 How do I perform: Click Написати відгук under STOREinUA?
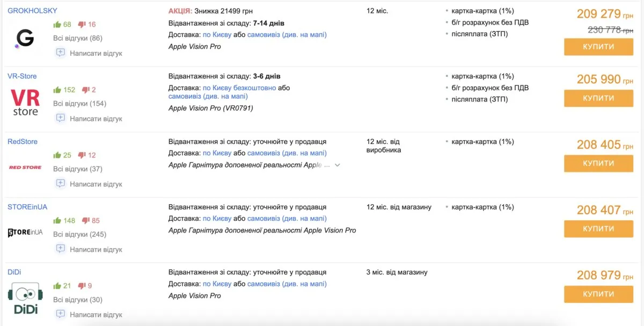click(96, 249)
